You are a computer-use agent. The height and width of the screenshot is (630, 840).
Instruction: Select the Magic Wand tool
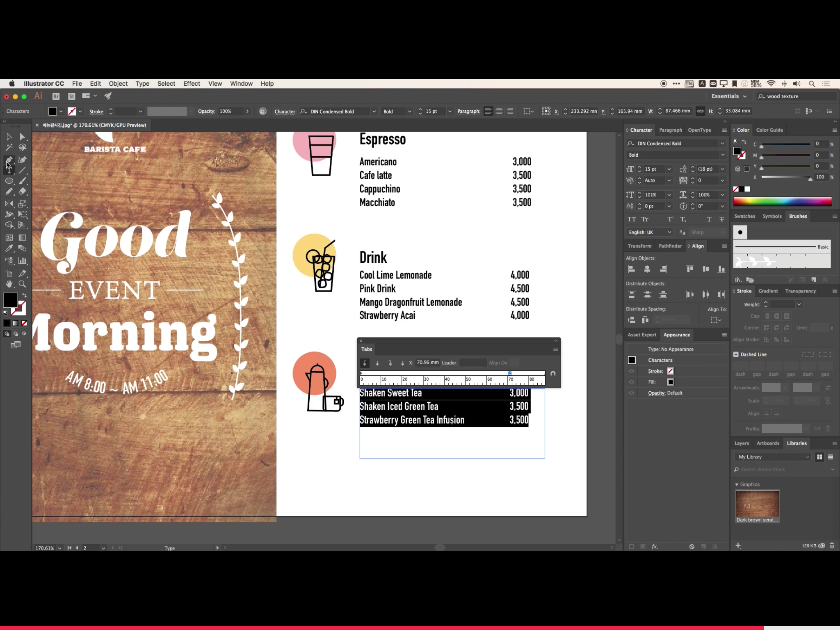(x=9, y=148)
